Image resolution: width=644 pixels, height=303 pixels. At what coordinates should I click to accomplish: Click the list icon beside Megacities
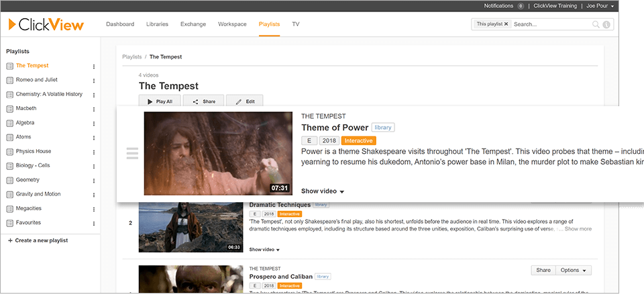click(x=10, y=209)
